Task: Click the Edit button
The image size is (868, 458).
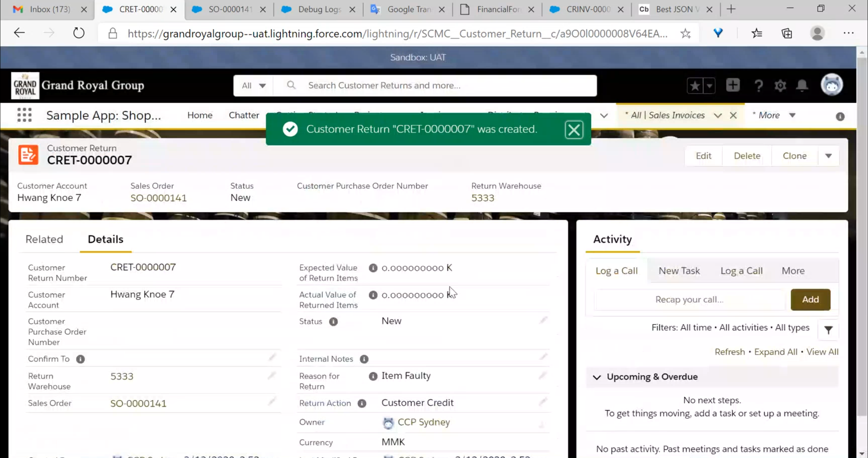Action: point(703,156)
